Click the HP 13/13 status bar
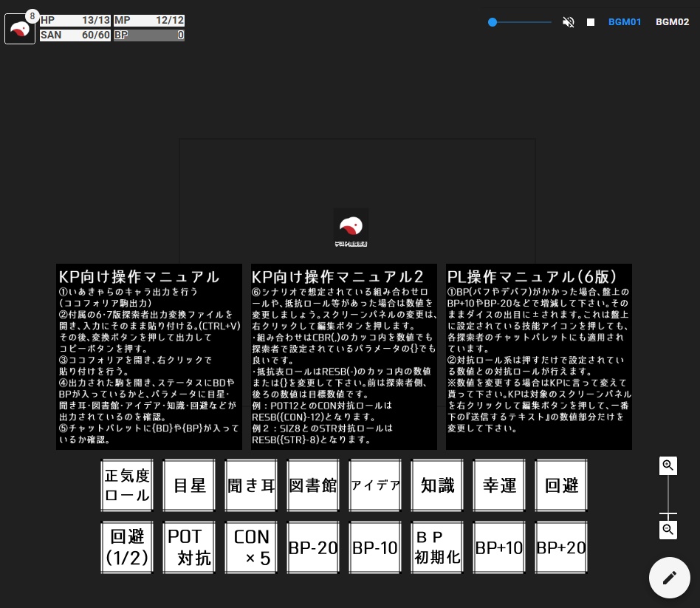700x608 pixels. [75, 20]
